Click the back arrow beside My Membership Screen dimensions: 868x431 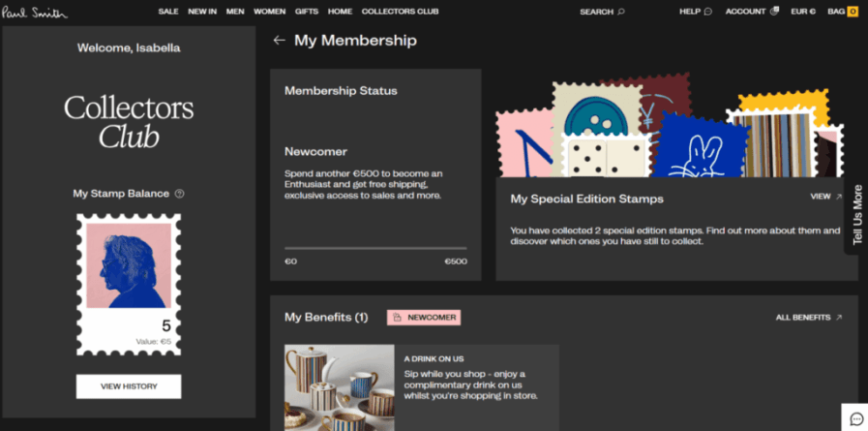[279, 40]
